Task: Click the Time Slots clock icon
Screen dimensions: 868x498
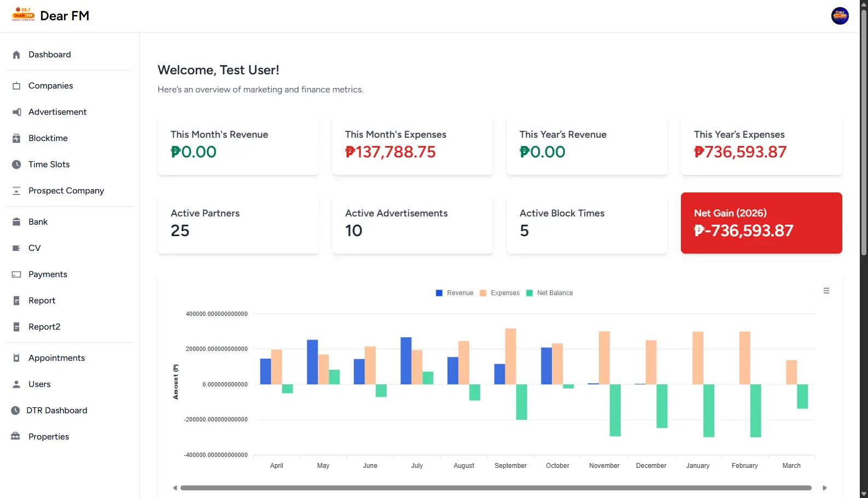Action: tap(16, 165)
